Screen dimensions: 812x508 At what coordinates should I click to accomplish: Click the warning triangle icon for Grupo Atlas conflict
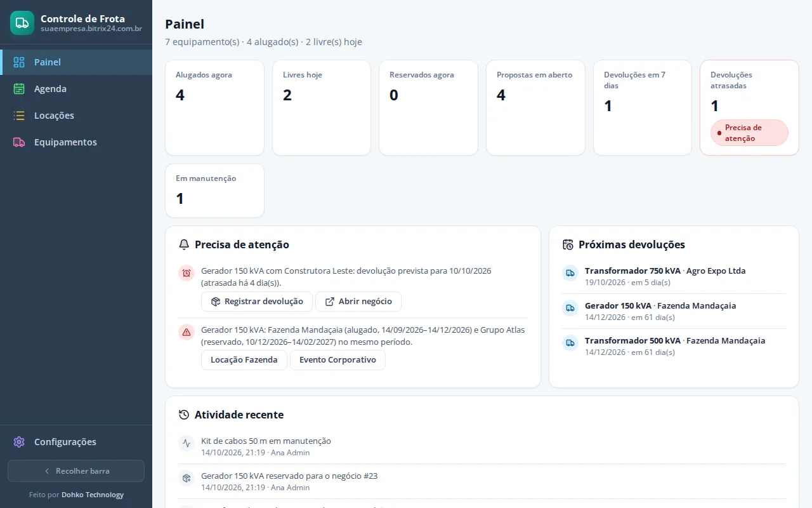tap(187, 332)
